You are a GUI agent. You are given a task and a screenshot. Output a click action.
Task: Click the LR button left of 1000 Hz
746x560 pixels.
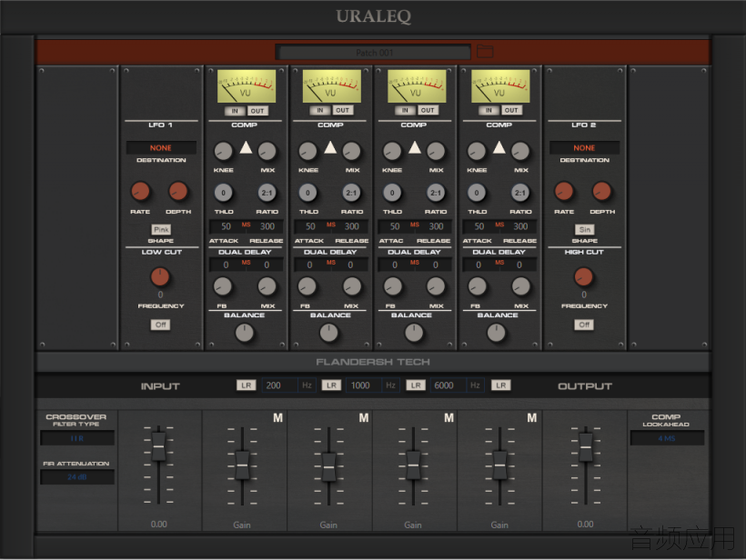(x=331, y=385)
